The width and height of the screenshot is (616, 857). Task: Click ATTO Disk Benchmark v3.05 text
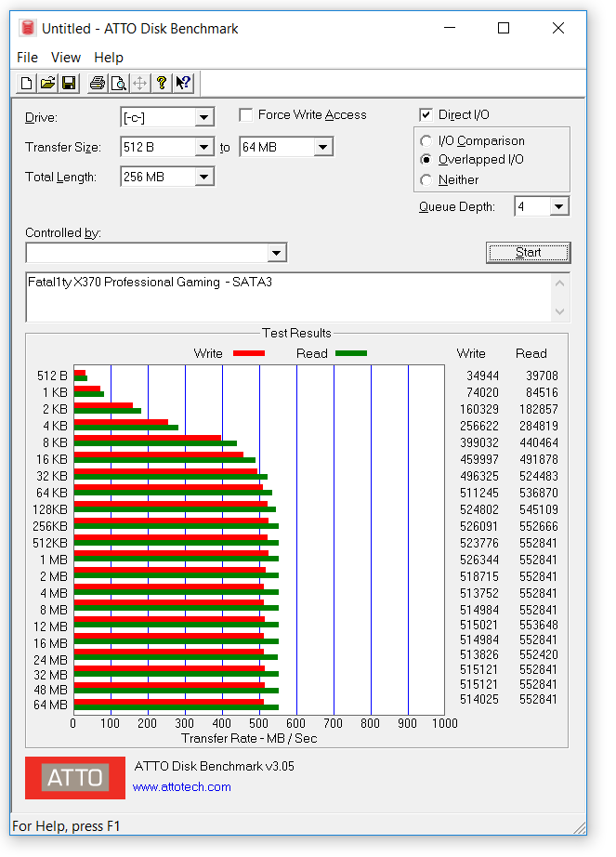click(215, 766)
